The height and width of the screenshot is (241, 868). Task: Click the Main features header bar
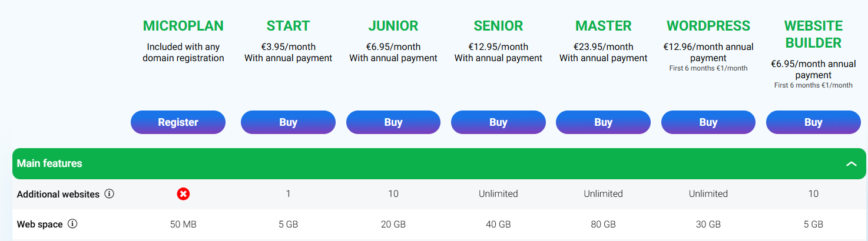click(412, 164)
